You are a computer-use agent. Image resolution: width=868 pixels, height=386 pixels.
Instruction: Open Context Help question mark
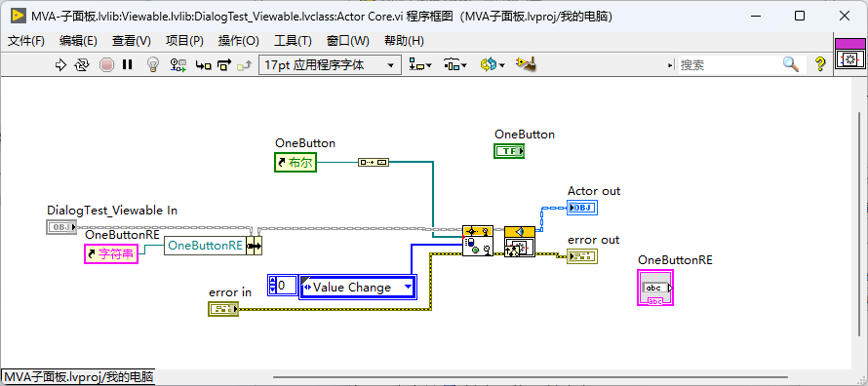coord(820,64)
